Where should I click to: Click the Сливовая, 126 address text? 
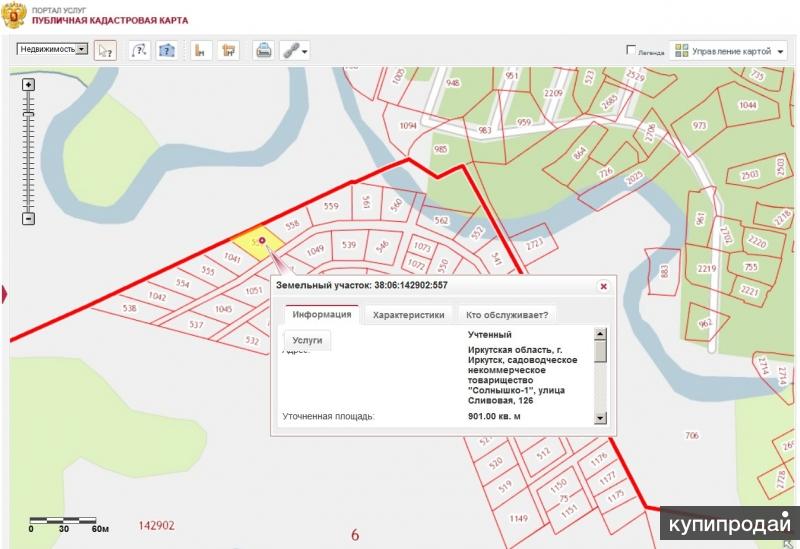click(x=501, y=401)
